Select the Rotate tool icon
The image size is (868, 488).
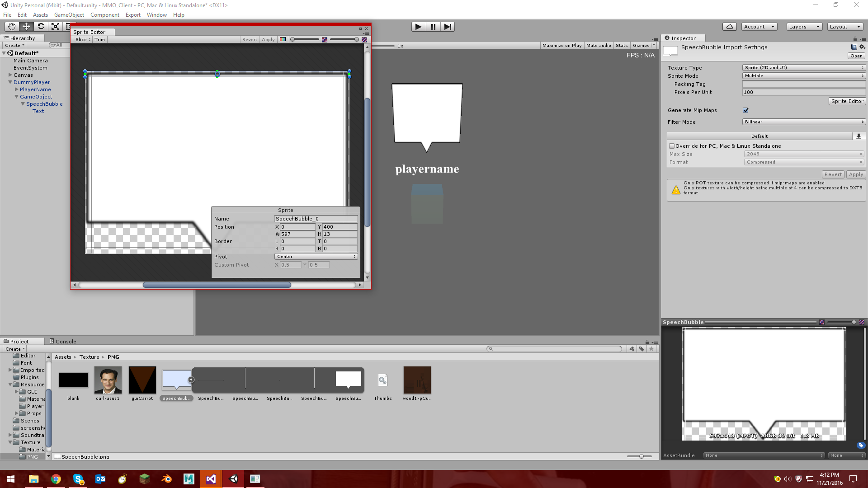pyautogui.click(x=41, y=27)
